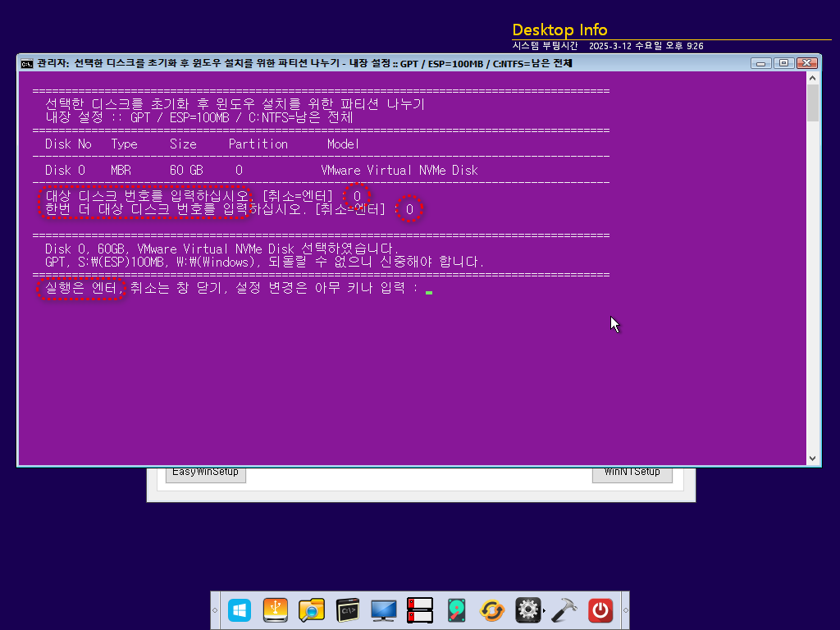Click the console scrollbar down arrow

pyautogui.click(x=813, y=459)
